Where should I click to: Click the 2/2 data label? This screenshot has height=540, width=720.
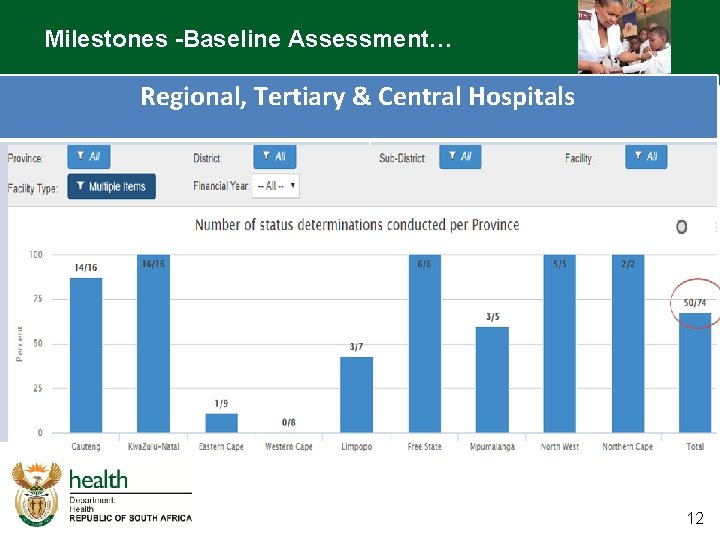628,264
